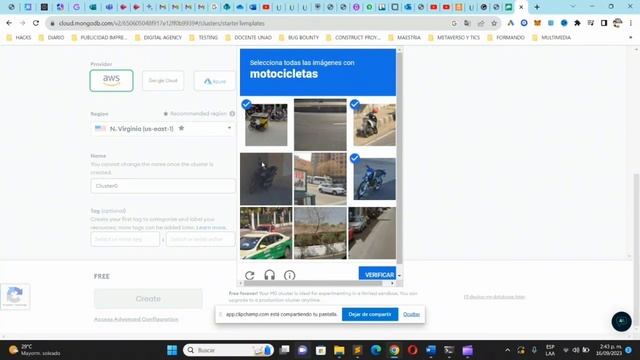Click the taskbar Buscar search box
This screenshot has width=640, height=360.
(228, 350)
